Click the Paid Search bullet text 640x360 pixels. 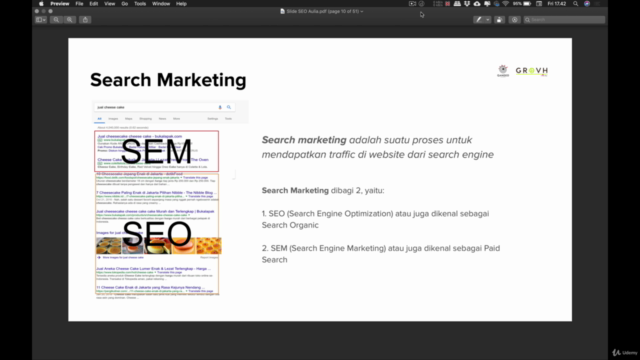pyautogui.click(x=381, y=254)
